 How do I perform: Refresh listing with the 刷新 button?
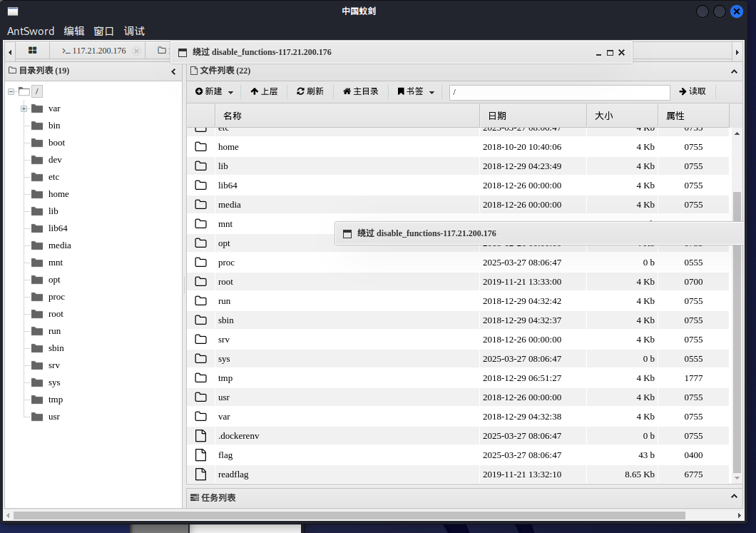click(310, 91)
